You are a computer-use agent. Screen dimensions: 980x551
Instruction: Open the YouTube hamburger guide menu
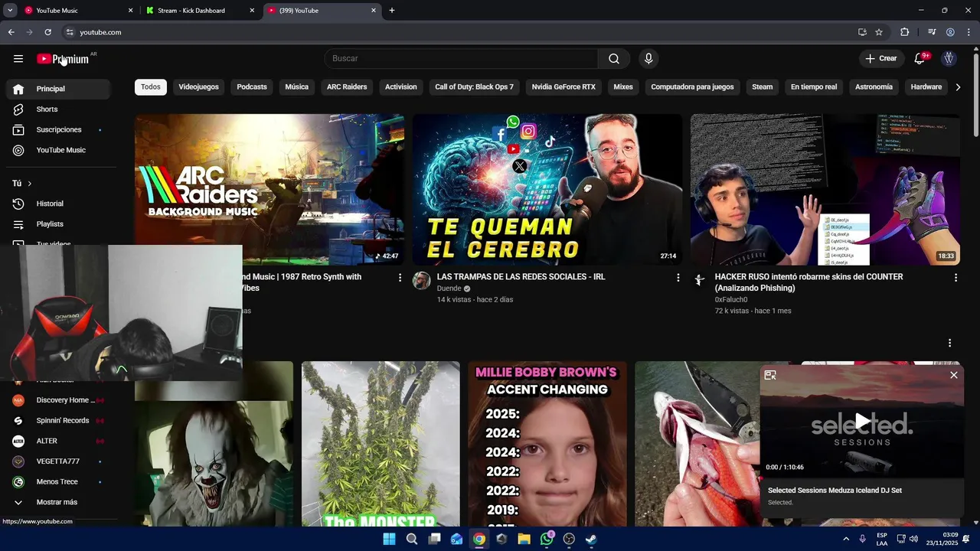coord(18,59)
